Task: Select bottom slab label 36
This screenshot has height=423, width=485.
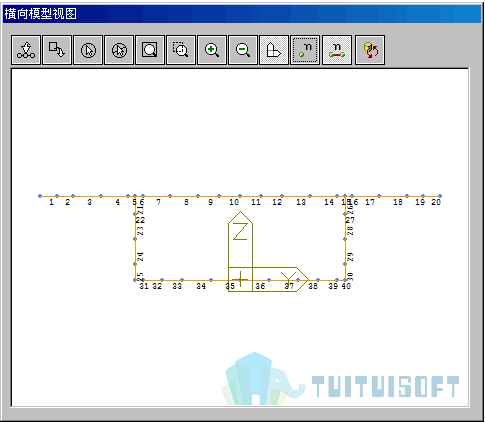Action: point(260,286)
